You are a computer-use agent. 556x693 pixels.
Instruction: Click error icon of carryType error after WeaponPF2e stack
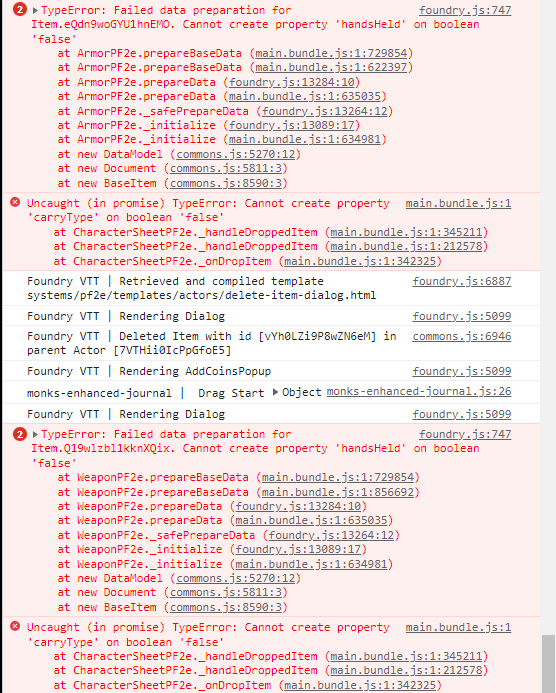[15, 626]
